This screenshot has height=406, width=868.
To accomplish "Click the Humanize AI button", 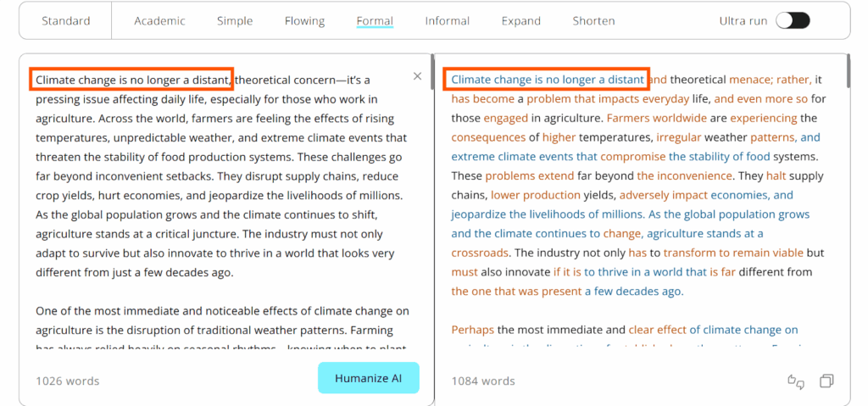I will point(369,378).
